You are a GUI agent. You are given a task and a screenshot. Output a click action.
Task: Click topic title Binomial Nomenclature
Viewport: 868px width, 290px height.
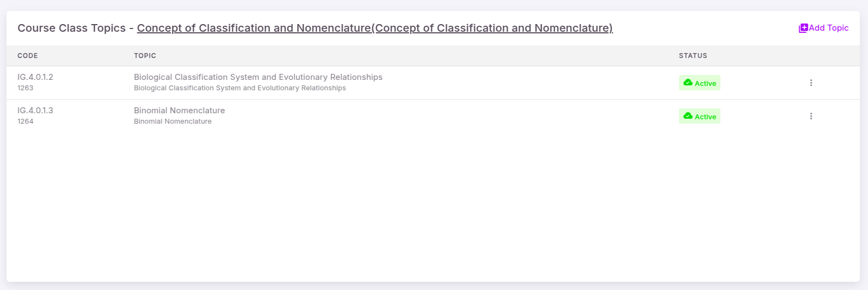pos(179,111)
